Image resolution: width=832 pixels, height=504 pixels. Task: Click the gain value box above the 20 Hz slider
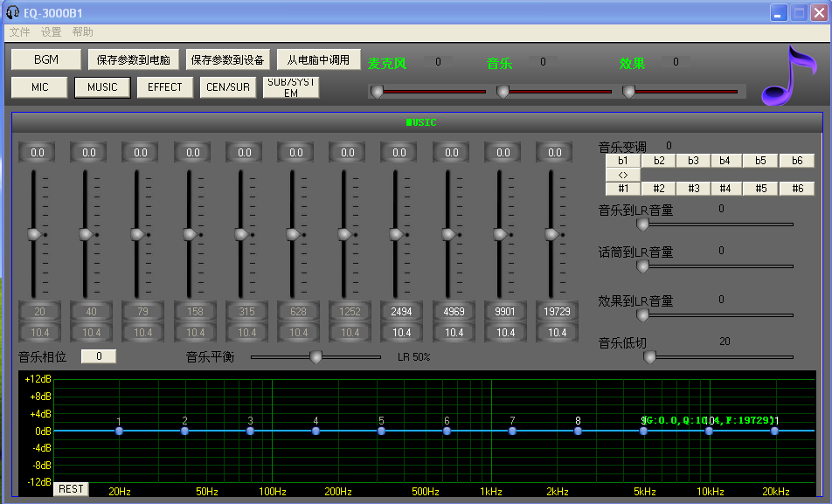coord(37,153)
